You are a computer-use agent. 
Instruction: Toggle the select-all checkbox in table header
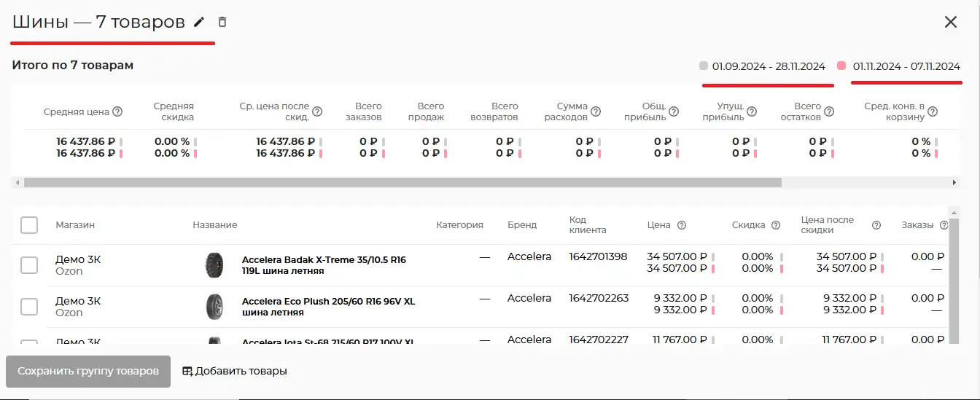[x=29, y=225]
